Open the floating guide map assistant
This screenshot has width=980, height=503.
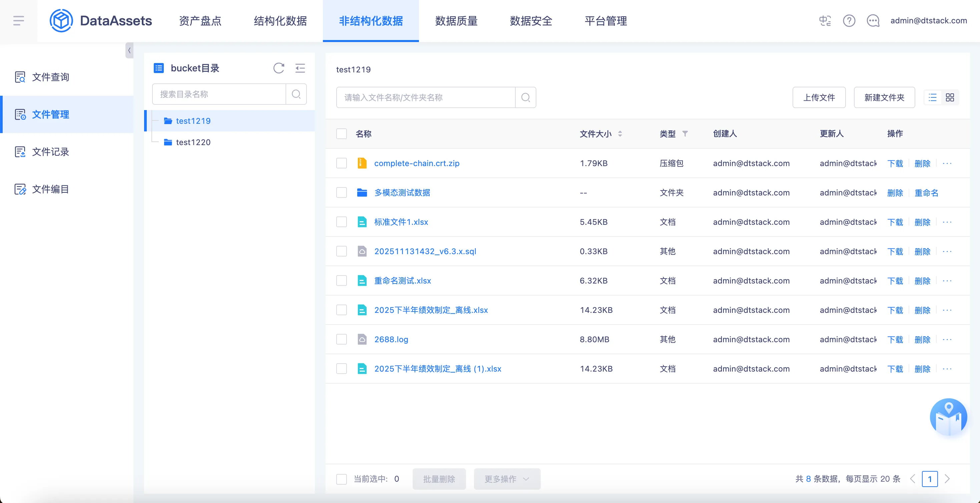point(948,417)
